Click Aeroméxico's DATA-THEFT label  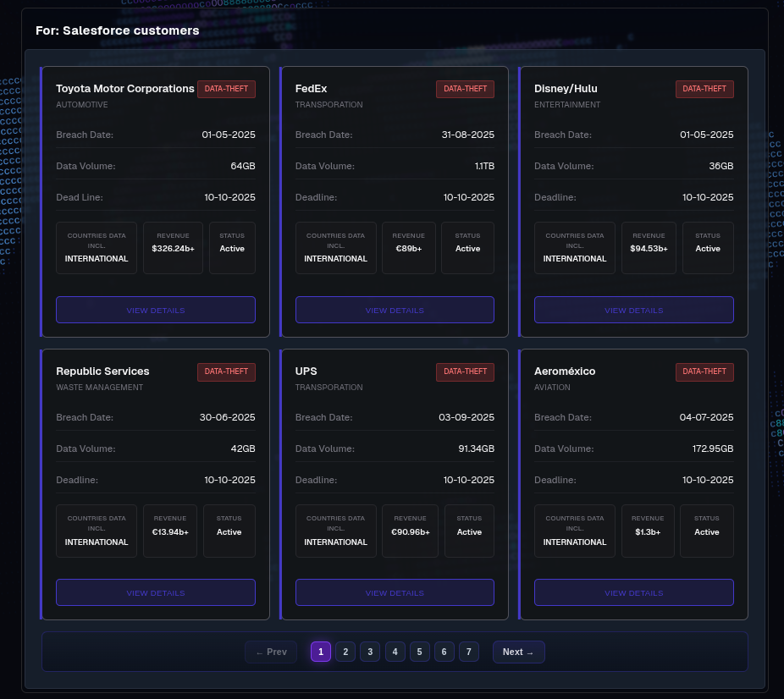(x=704, y=372)
